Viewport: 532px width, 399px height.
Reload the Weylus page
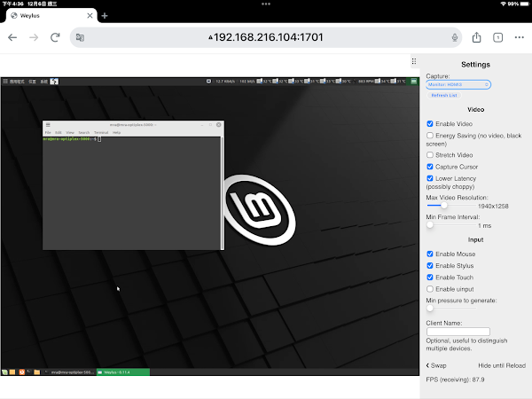pyautogui.click(x=55, y=37)
